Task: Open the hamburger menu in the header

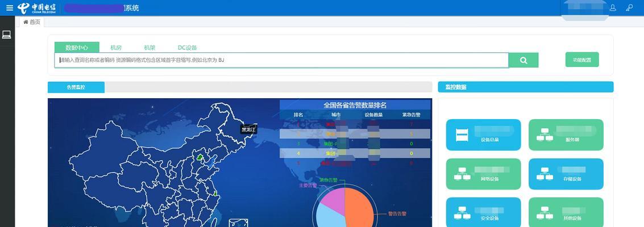Action: 10,8
